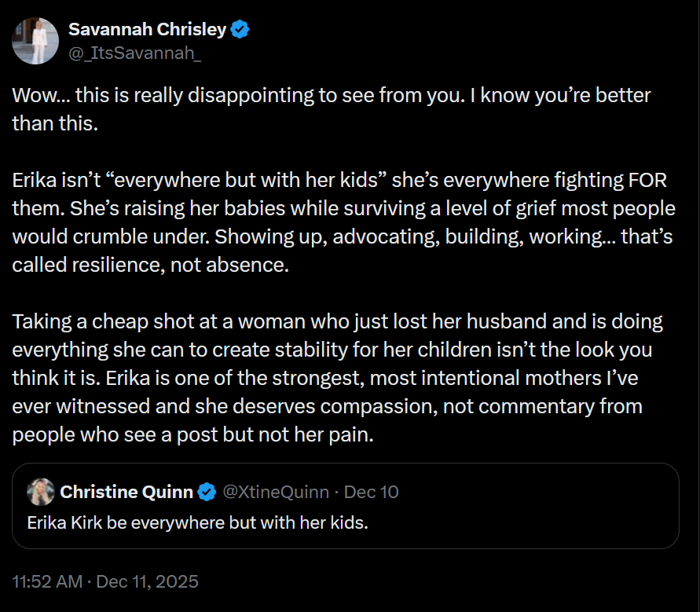Viewport: 700px width, 612px height.
Task: Click the 11:52 AM time label
Action: 43,582
